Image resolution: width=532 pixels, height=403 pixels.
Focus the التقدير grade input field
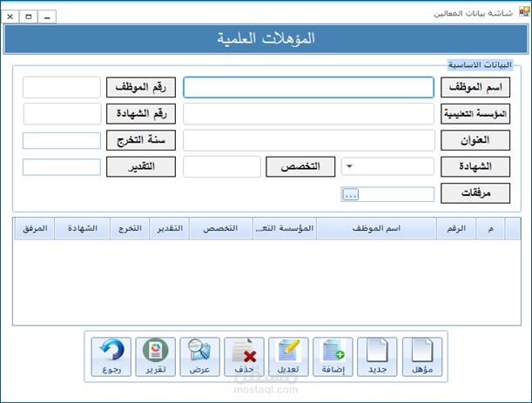[62, 167]
